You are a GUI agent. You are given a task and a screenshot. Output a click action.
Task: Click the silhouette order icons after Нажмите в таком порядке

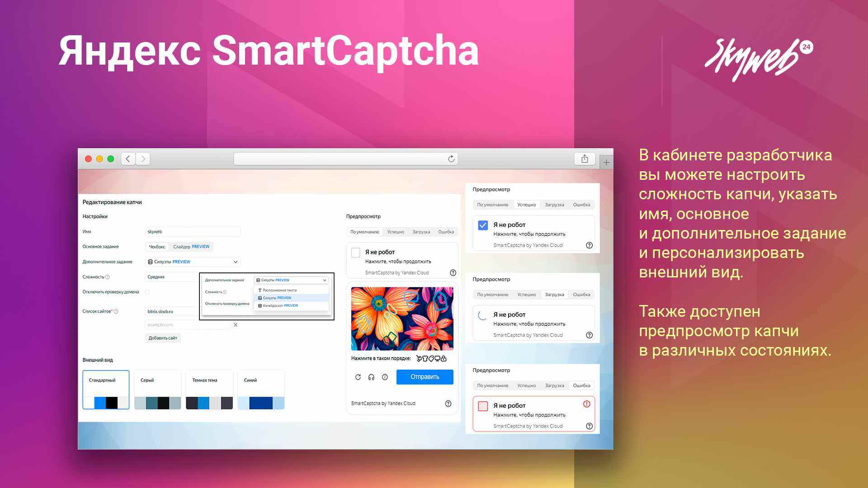click(x=431, y=358)
